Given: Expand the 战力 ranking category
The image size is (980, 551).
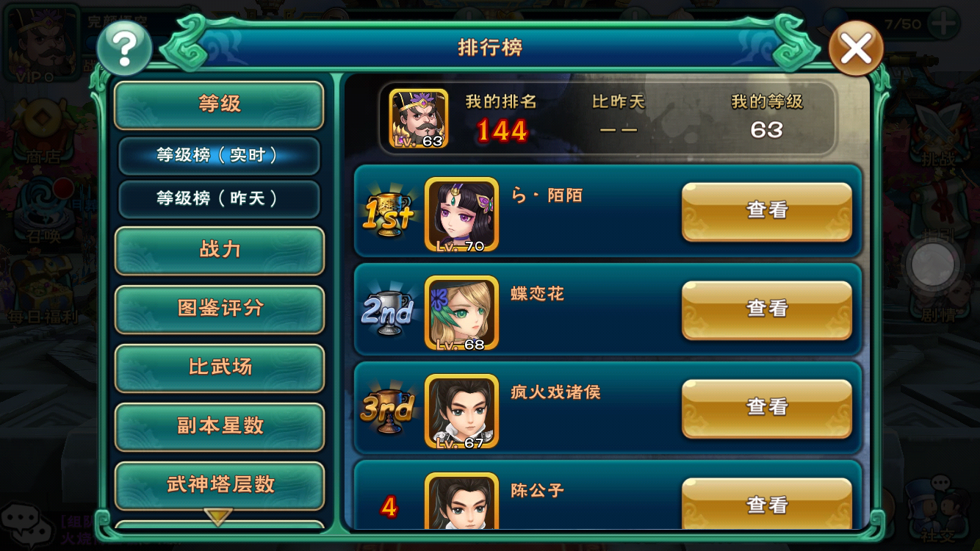Looking at the screenshot, I should coord(219,251).
